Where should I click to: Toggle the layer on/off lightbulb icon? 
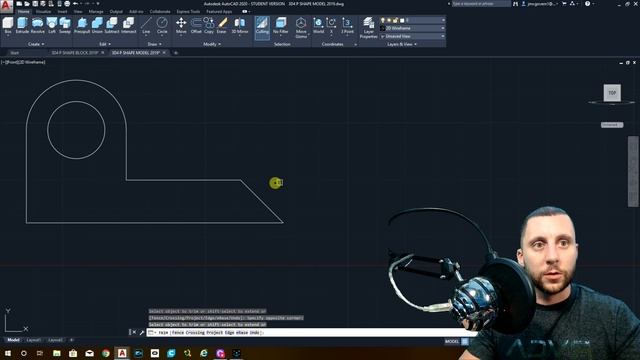point(382,20)
